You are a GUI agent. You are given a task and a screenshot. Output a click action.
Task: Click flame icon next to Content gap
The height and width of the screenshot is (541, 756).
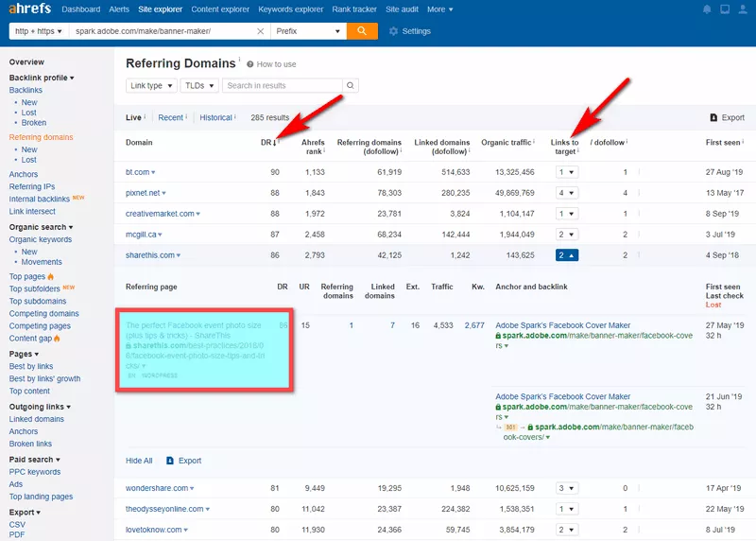tap(57, 339)
